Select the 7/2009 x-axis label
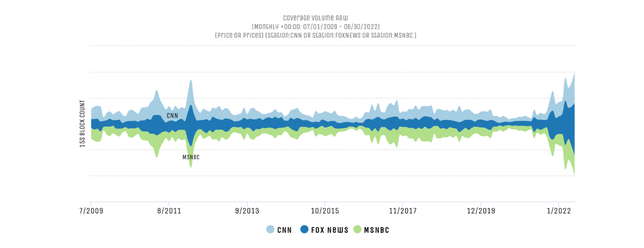Image resolution: width=644 pixels, height=248 pixels. click(91, 211)
